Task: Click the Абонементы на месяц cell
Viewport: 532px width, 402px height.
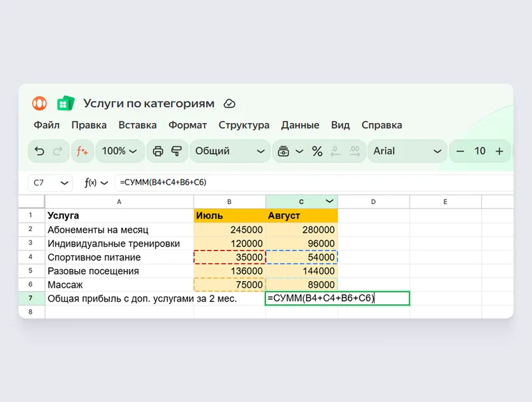Action: pos(119,229)
